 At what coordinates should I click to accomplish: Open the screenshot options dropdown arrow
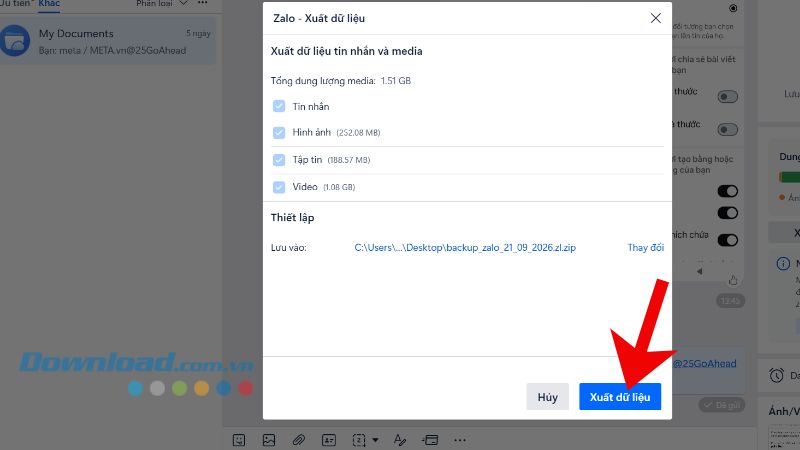point(376,440)
